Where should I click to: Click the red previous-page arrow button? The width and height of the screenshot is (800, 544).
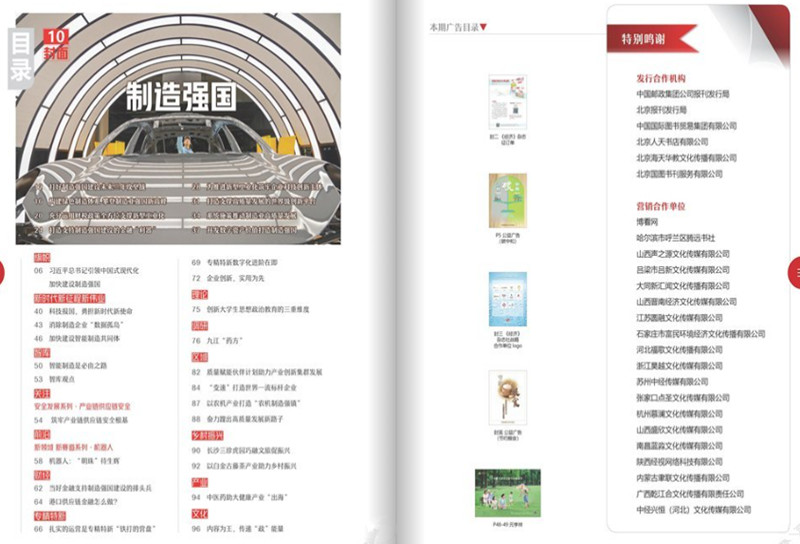point(4,271)
